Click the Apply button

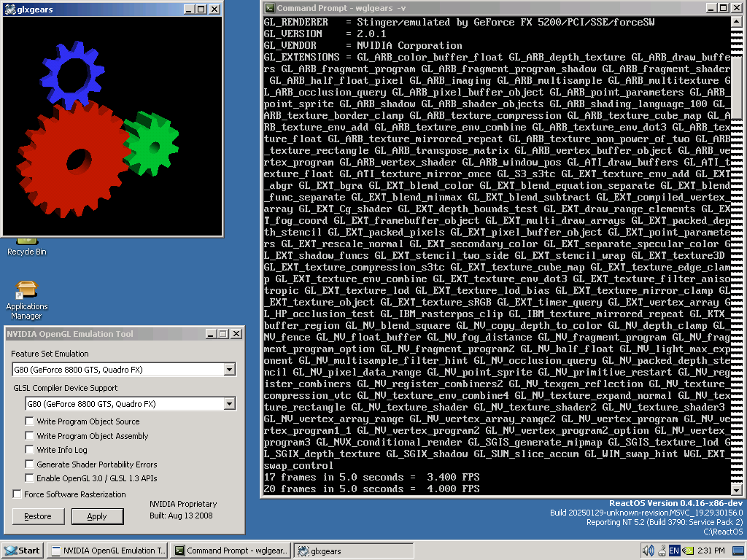point(97,516)
